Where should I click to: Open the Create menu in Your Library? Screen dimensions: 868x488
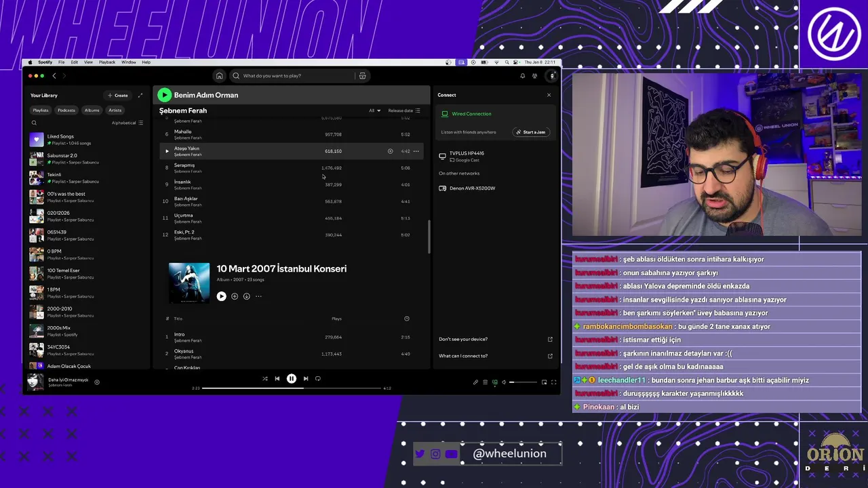[117, 96]
